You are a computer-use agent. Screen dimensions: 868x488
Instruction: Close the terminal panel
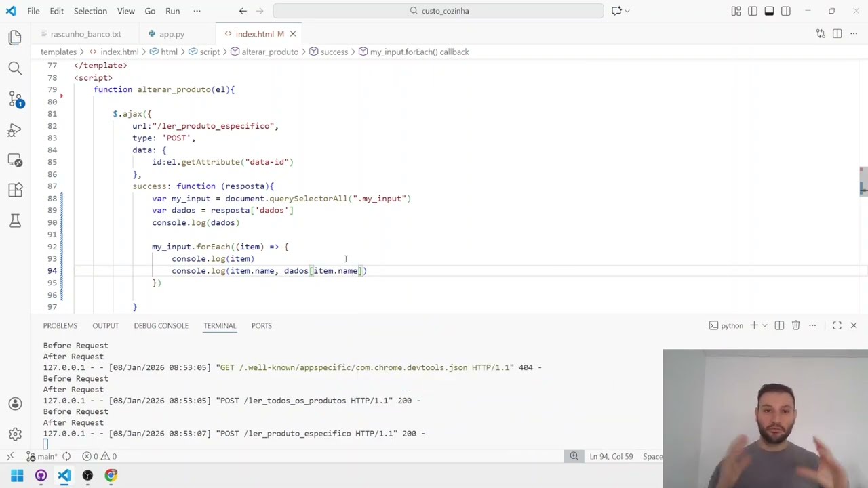point(854,325)
